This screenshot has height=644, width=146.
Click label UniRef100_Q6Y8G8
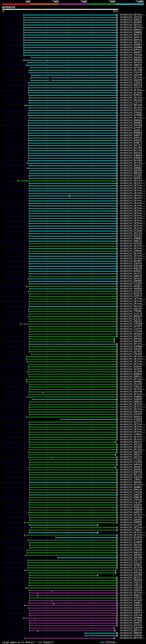point(131,620)
